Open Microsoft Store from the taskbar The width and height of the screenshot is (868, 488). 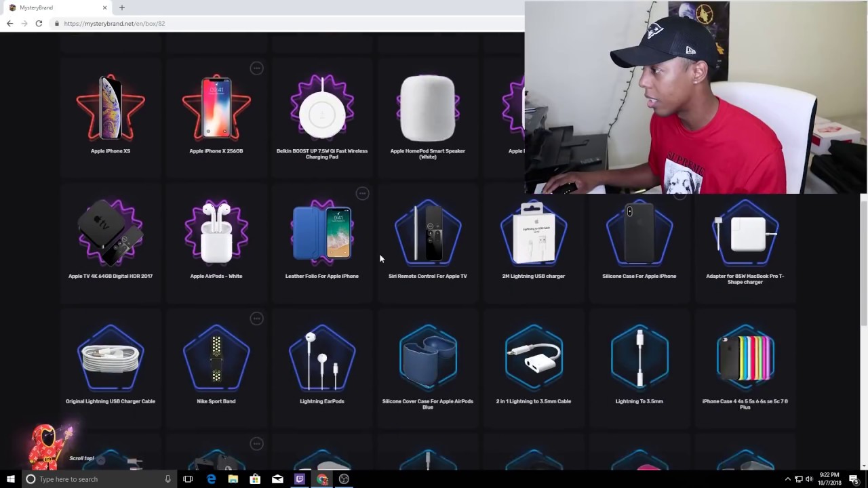point(255,479)
